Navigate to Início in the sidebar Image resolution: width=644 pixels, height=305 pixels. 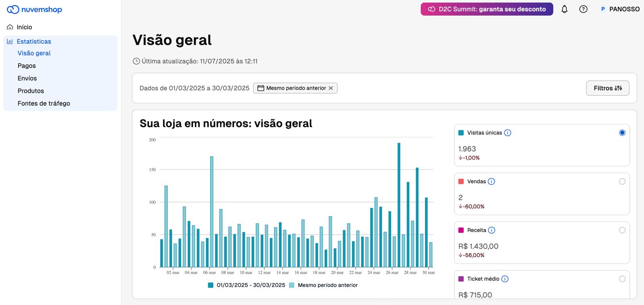24,27
